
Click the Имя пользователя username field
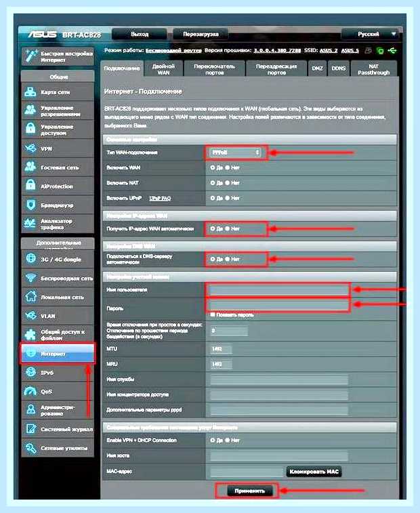[279, 290]
